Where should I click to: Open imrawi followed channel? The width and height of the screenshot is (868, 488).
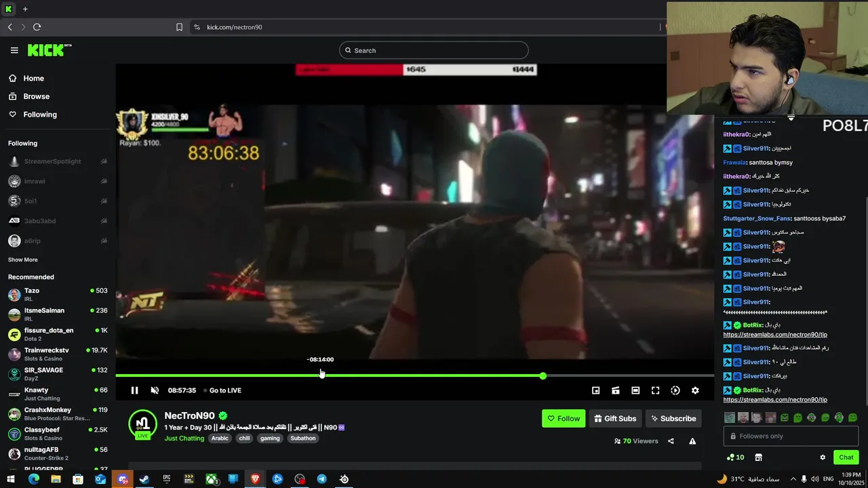(58, 181)
